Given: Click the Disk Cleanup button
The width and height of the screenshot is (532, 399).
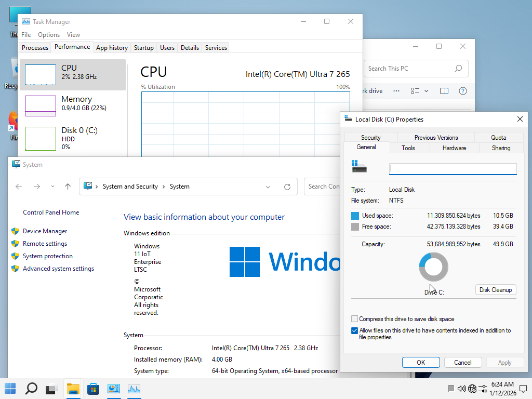Looking at the screenshot, I should click(495, 290).
